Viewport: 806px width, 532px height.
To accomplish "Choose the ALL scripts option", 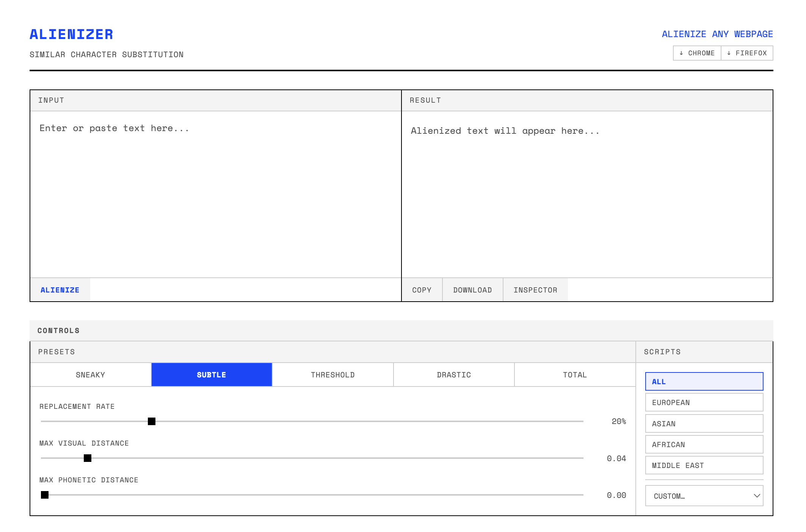I will (x=704, y=382).
